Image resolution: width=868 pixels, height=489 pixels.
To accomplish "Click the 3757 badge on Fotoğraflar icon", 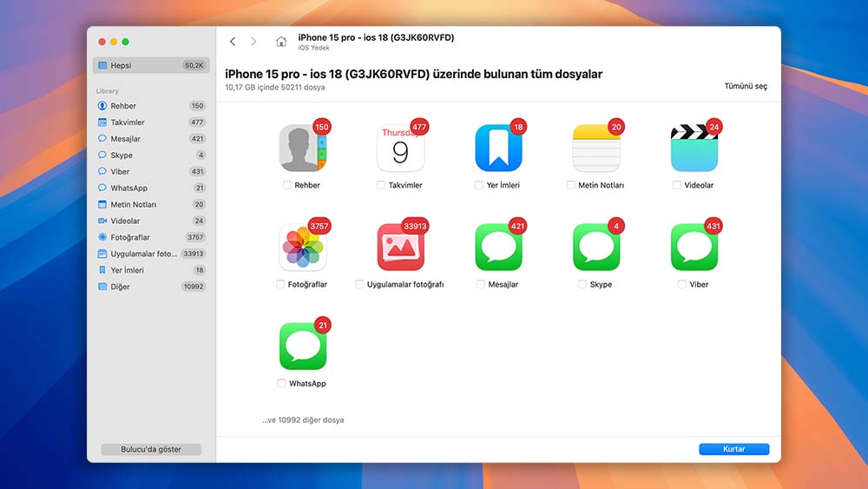I will (x=319, y=226).
